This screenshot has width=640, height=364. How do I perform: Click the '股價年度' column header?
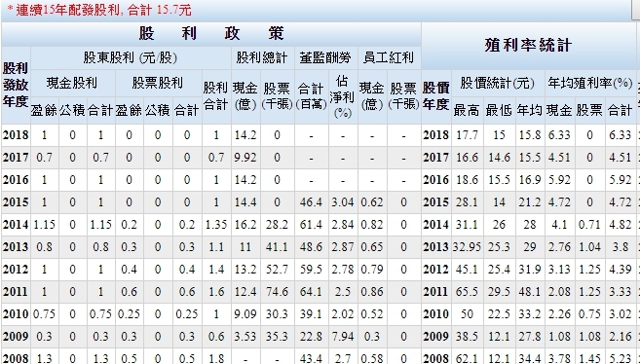click(x=435, y=96)
